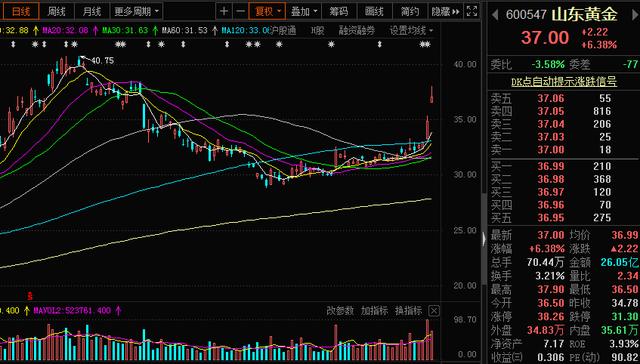
Task: Click 最高 value 37.90
Action: point(551,289)
